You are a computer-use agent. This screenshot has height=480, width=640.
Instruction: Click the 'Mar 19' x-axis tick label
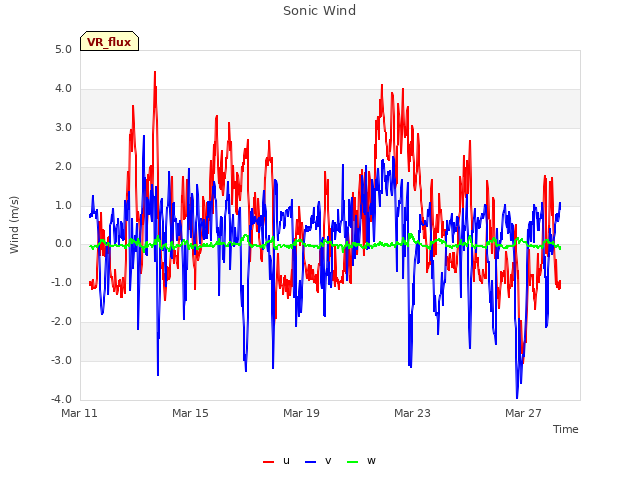[301, 413]
